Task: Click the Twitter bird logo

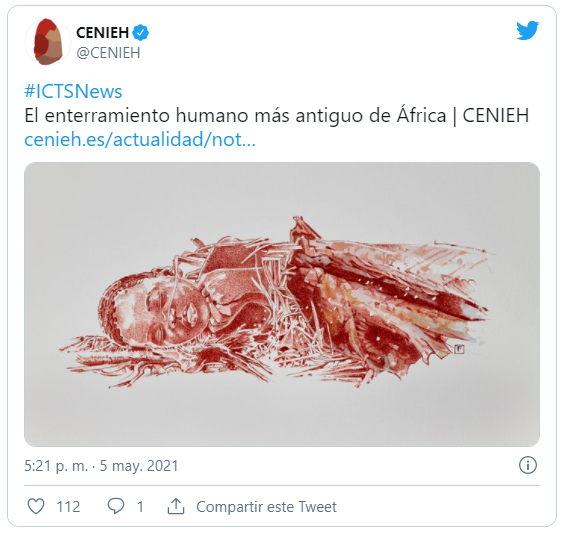Action: click(x=527, y=30)
